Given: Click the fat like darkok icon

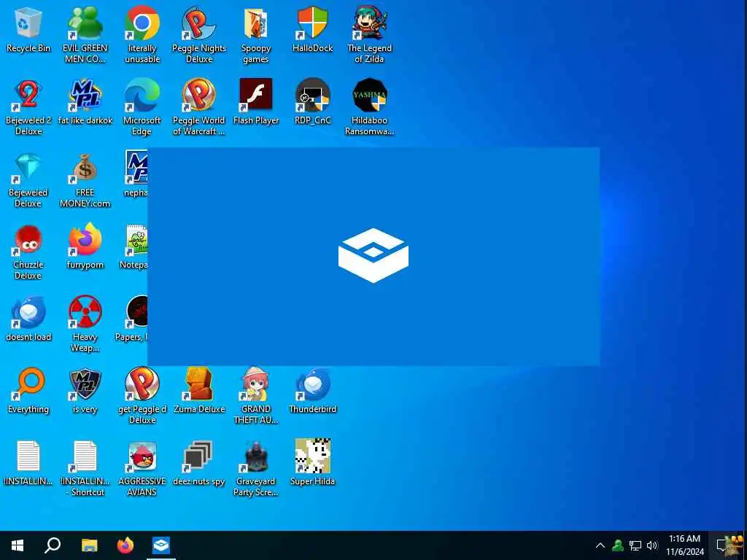Looking at the screenshot, I should (x=85, y=102).
